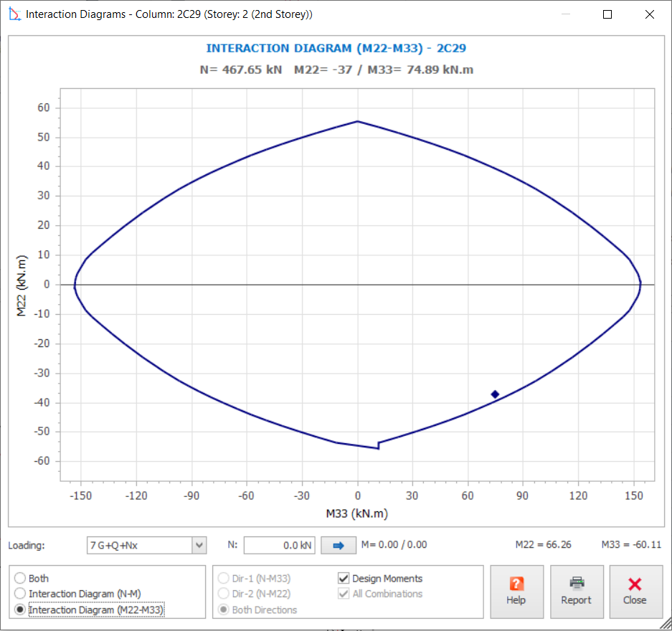Screen dimensions: 672x631
Task: Click the M33 (kN.m) axis label
Action: click(x=357, y=513)
